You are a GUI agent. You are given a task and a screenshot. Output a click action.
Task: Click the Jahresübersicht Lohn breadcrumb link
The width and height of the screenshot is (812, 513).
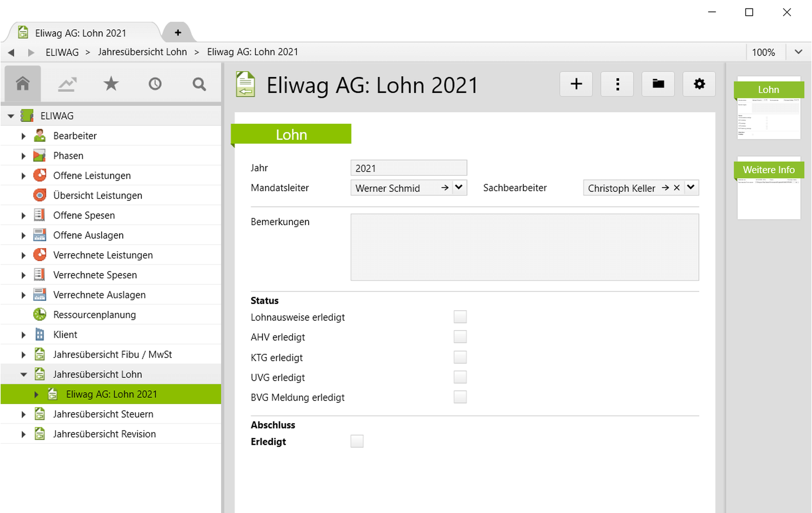[x=142, y=52]
